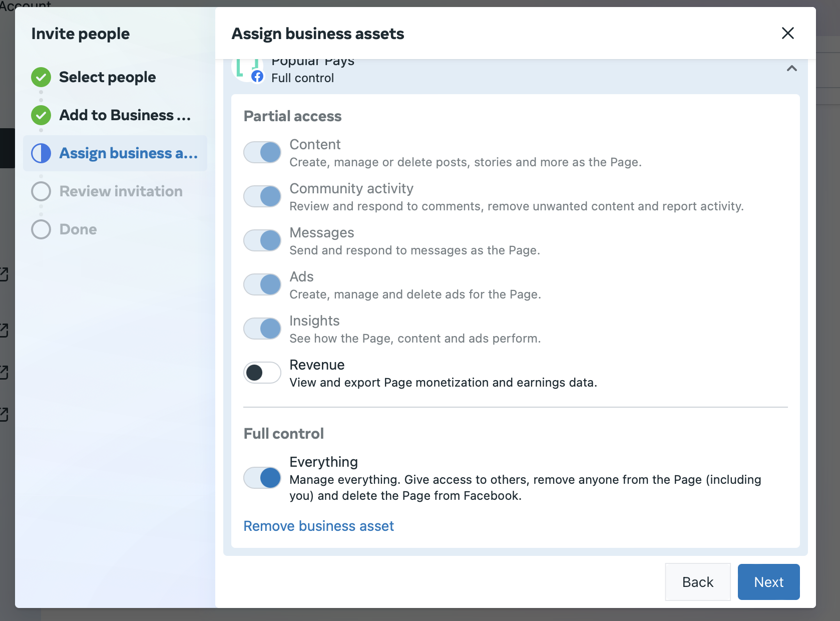Click the green checkmark beside Select people
840x621 pixels.
(41, 77)
